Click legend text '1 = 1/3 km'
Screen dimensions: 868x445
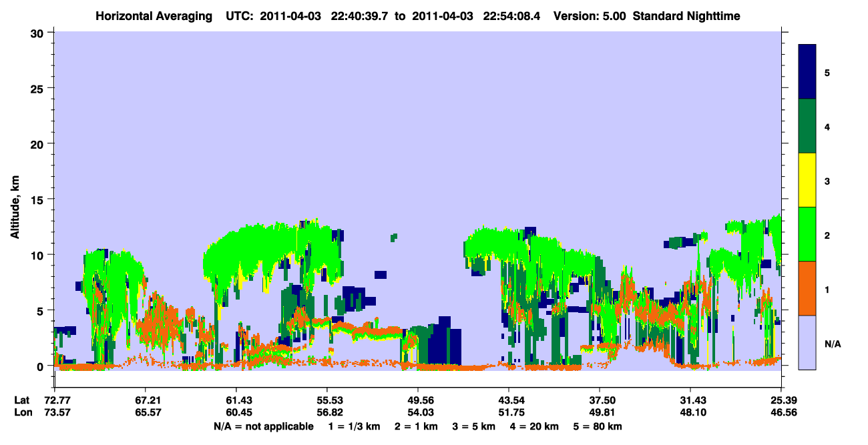354,426
